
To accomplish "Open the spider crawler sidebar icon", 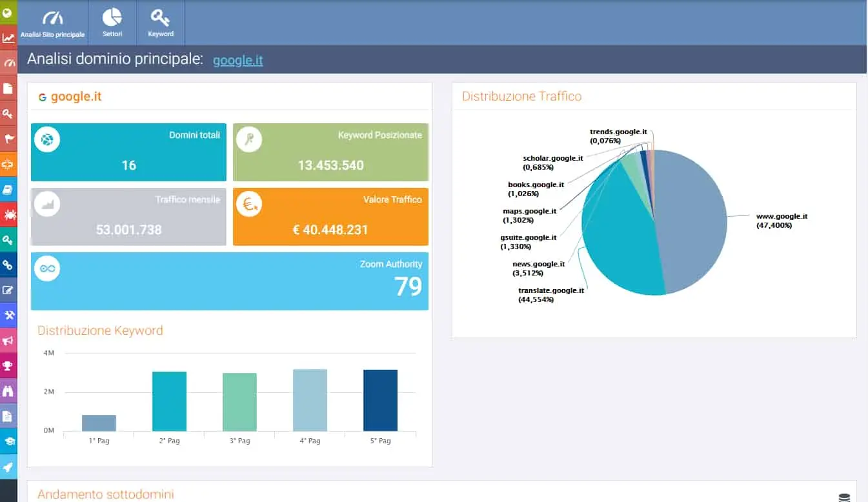I will pos(8,214).
